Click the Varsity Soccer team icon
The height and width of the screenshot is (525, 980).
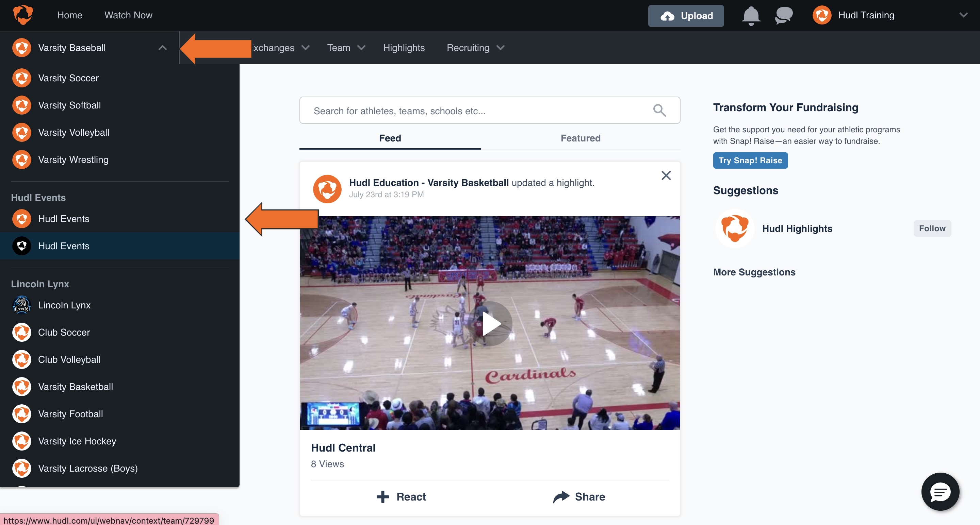pos(22,78)
